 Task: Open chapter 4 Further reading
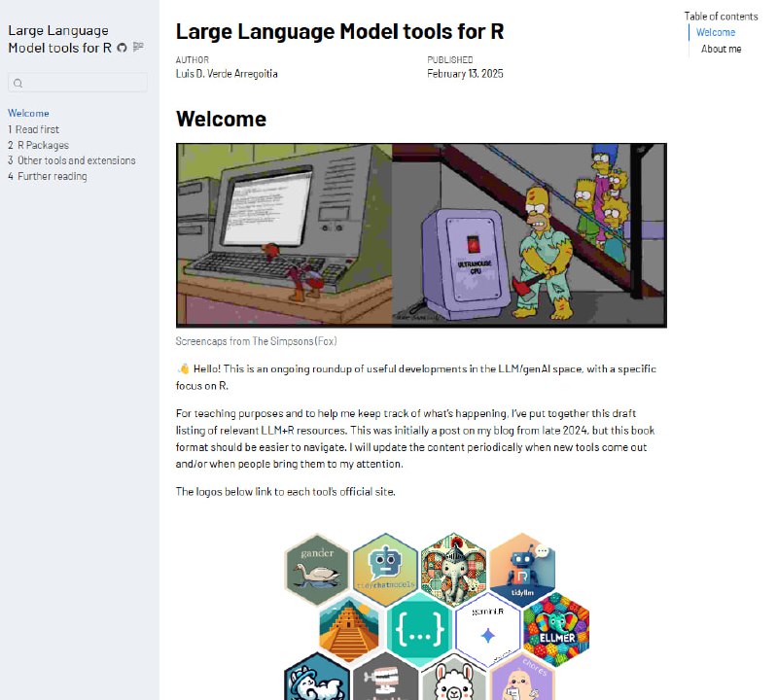click(47, 176)
